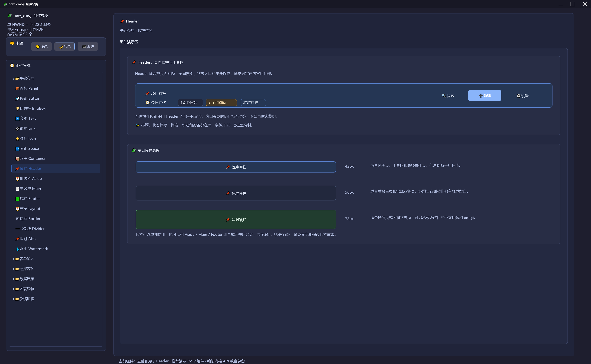Click the 今日迭代 label
This screenshot has height=364, width=591.
[159, 103]
